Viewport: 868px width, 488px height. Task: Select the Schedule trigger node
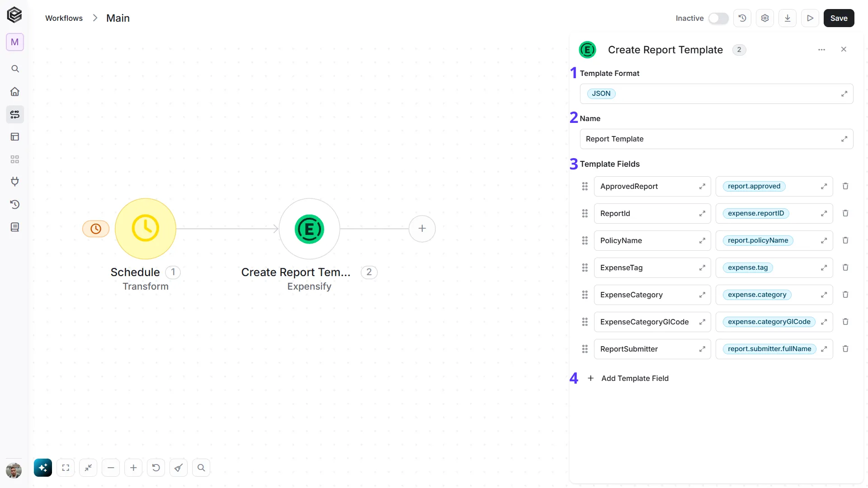tap(145, 229)
